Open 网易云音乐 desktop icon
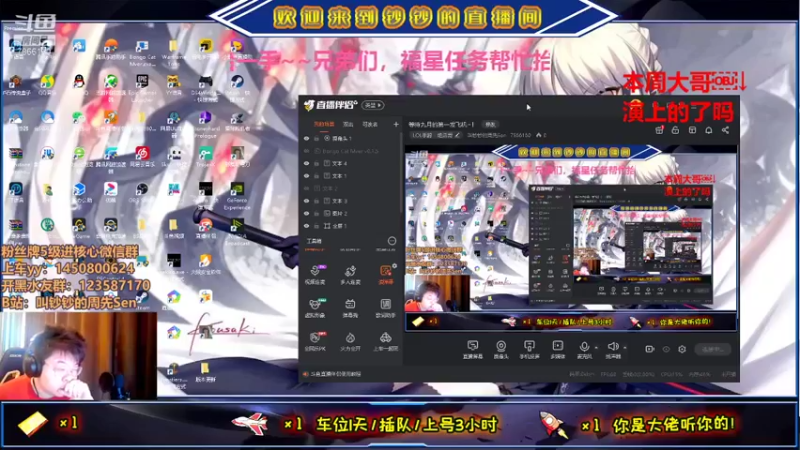 pyautogui.click(x=142, y=156)
